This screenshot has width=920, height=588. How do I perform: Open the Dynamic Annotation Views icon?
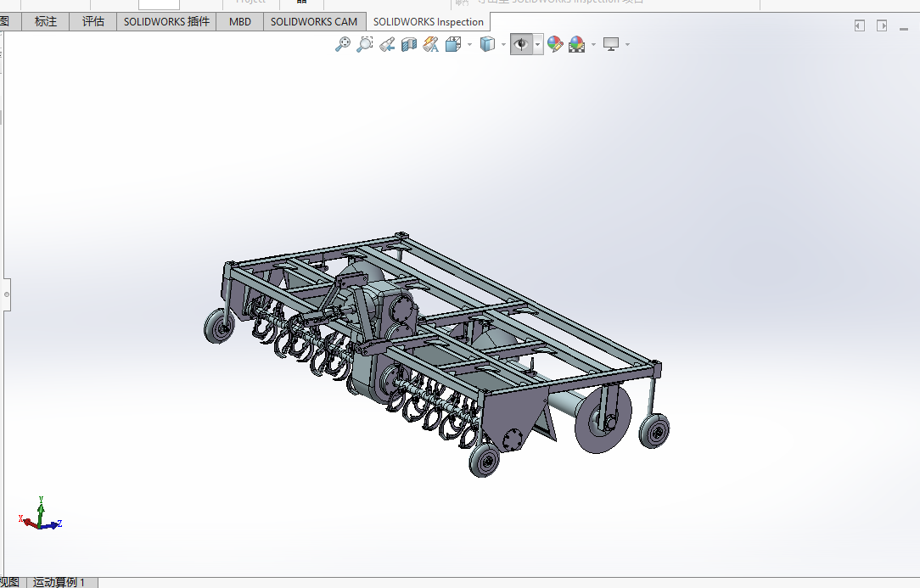pos(431,44)
